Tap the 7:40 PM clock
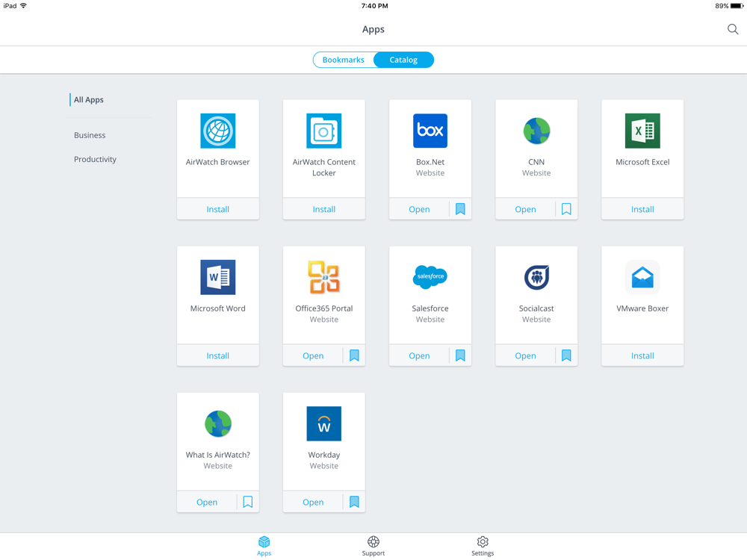This screenshot has width=747, height=560. (x=374, y=6)
